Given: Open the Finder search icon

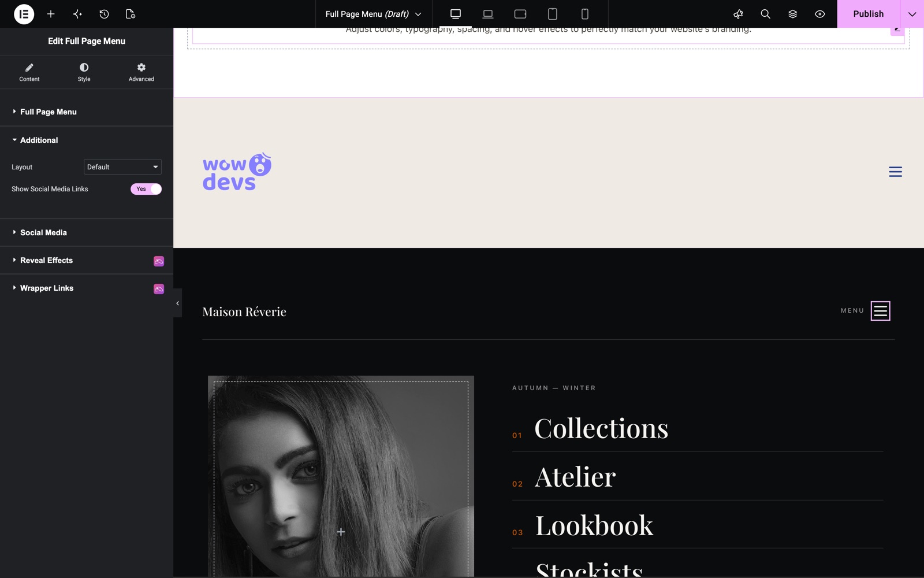Looking at the screenshot, I should click(765, 14).
